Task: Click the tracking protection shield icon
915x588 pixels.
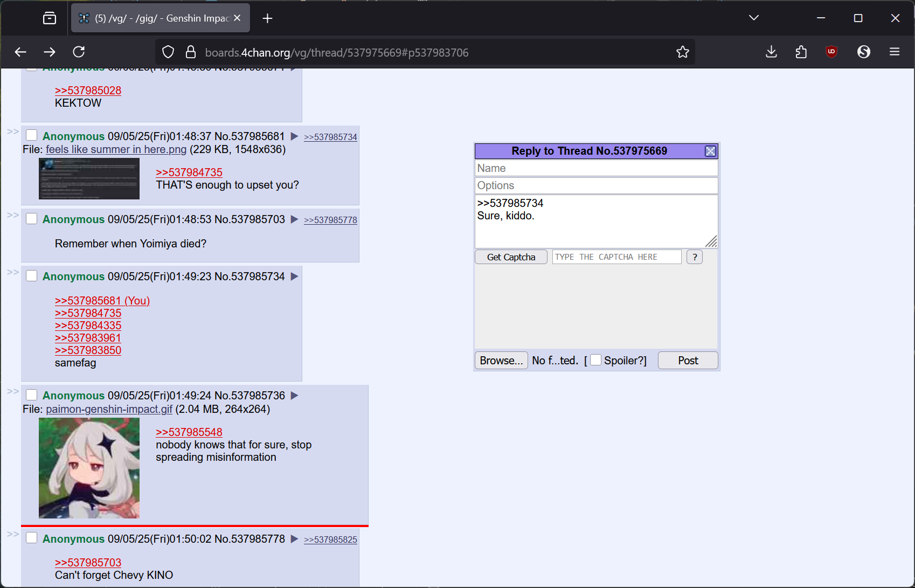Action: [168, 52]
